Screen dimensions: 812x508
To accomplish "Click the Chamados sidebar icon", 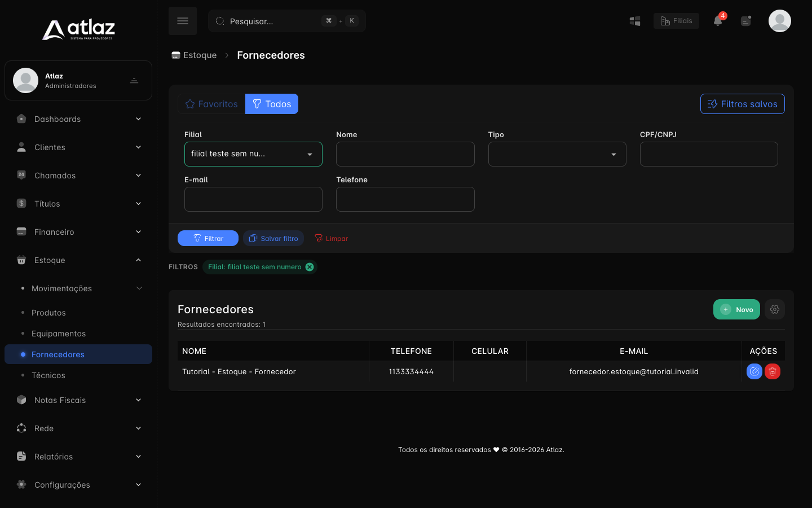I will 21,175.
